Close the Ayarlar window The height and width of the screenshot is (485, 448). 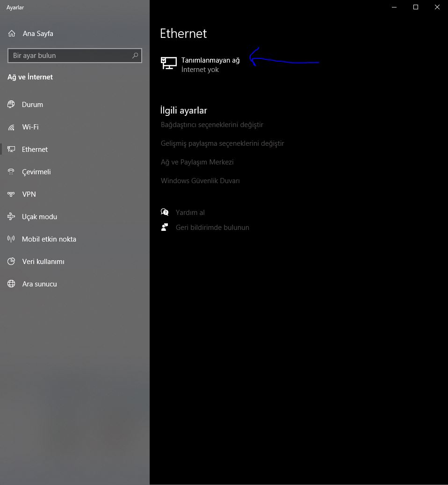pos(437,7)
